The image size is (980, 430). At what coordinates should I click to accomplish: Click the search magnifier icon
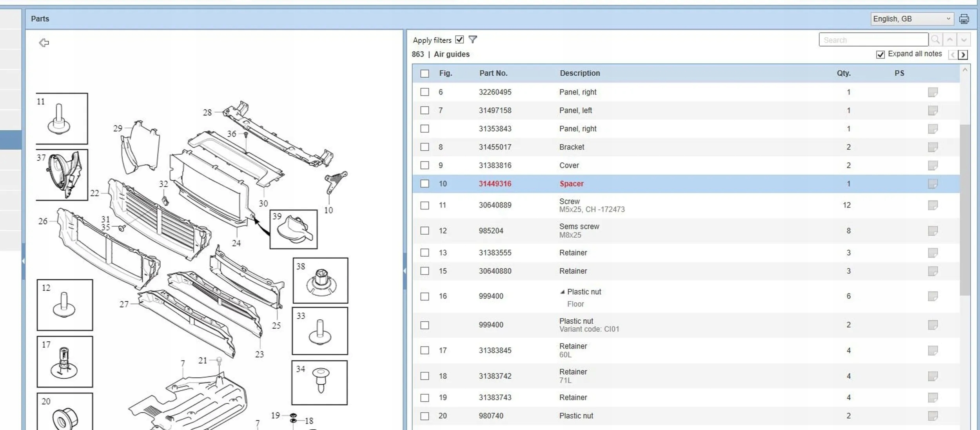click(x=935, y=40)
